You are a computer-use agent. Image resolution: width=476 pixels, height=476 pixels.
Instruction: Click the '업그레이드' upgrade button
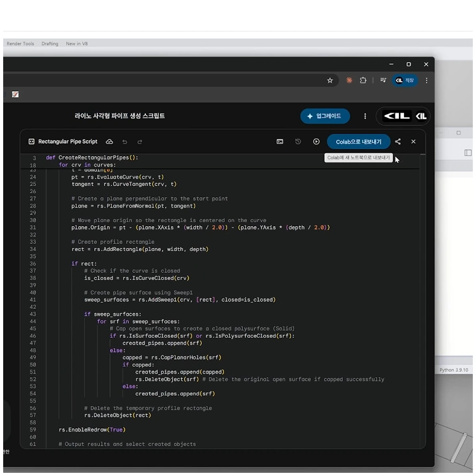coord(325,116)
